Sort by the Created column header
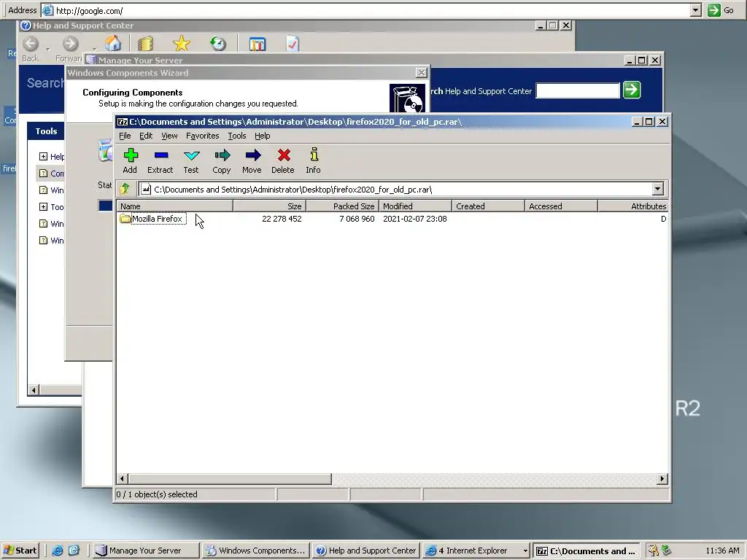Viewport: 747px width, 560px height. coord(488,206)
